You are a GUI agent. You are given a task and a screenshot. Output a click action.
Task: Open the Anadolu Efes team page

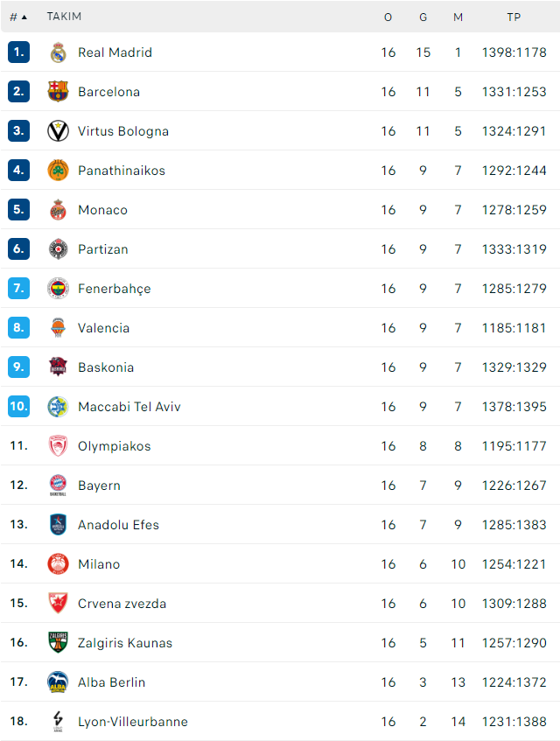pos(119,525)
